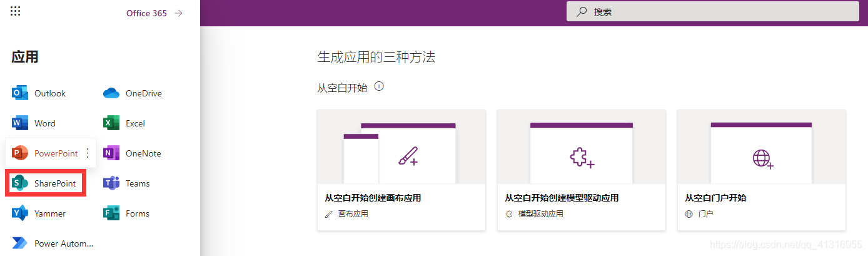
Task: Click the Outlook label
Action: 50,93
